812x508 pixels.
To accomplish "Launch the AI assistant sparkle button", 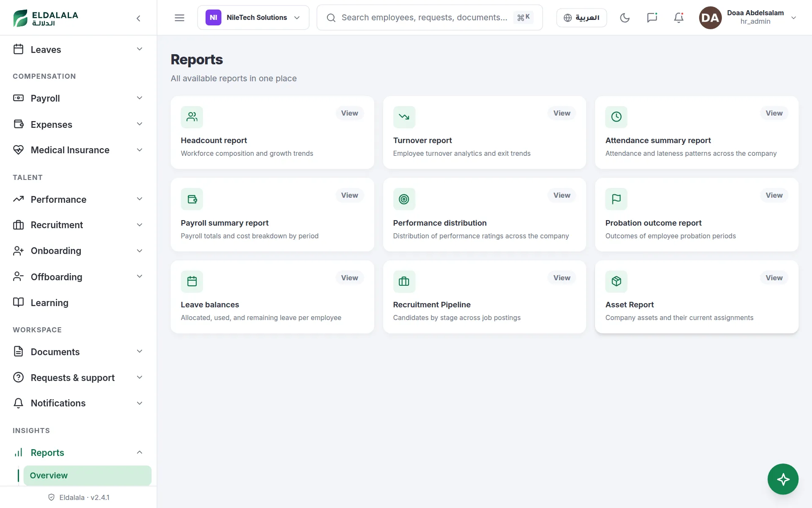I will 783,479.
